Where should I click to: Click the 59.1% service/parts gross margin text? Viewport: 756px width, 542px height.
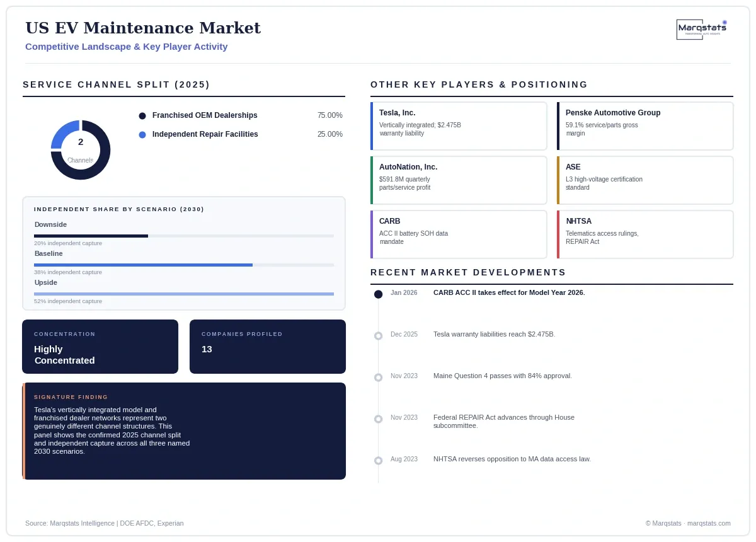click(602, 129)
